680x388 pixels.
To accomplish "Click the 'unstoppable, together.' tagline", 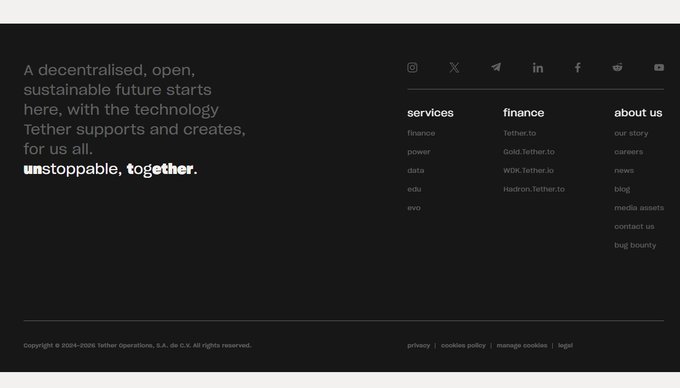I will [111, 169].
